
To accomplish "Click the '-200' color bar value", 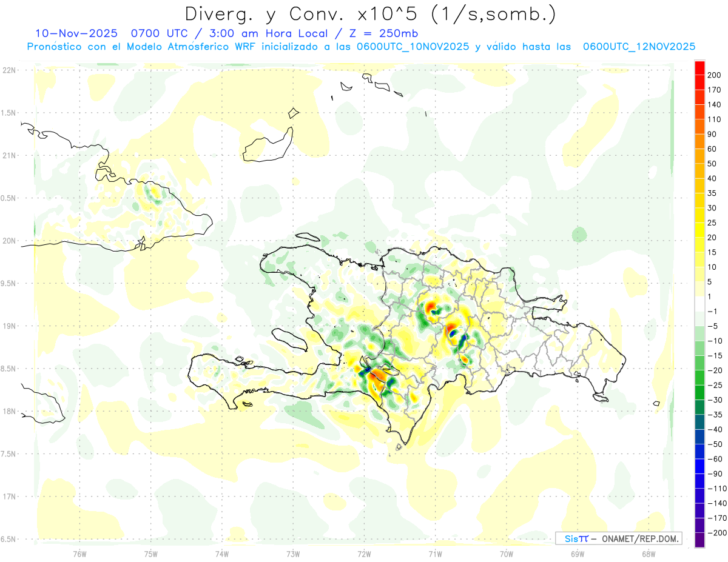I will (x=717, y=533).
